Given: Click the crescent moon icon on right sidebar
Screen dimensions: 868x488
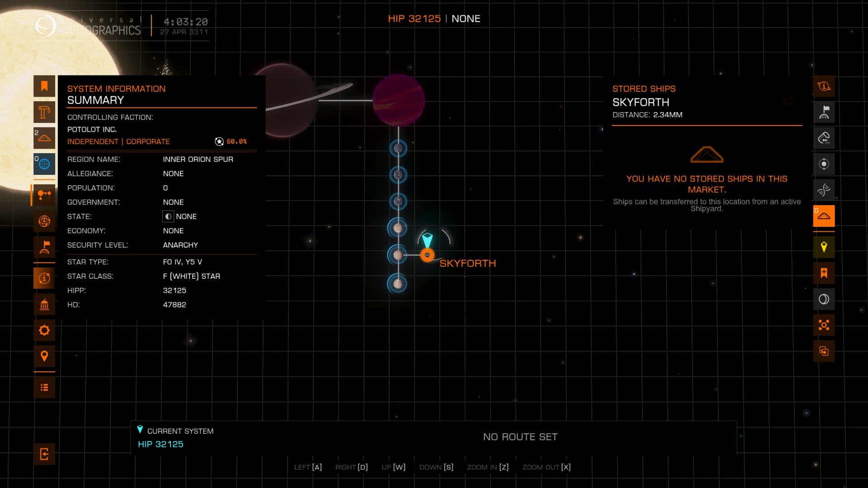Looking at the screenshot, I should coord(824,299).
